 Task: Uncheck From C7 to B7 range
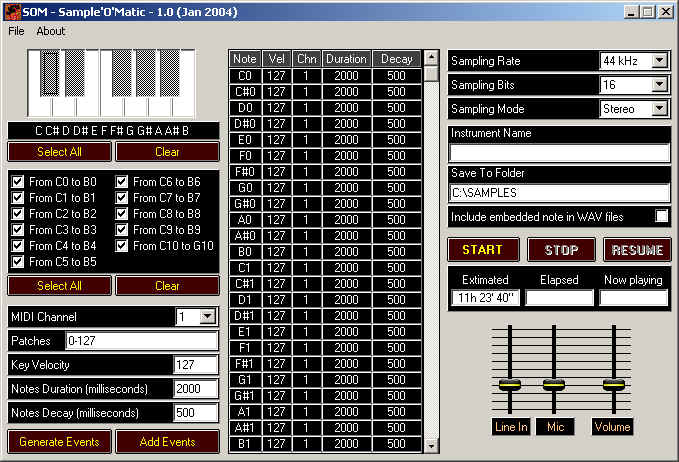pos(122,198)
